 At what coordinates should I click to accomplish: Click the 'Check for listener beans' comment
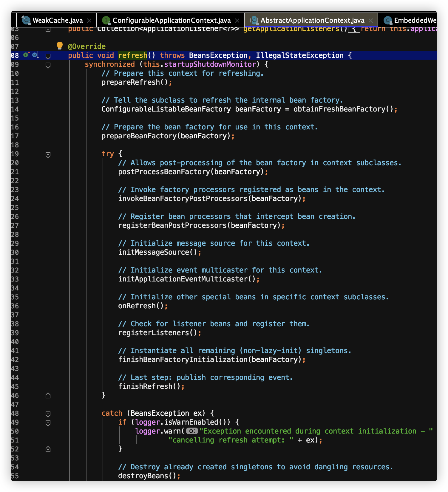click(214, 324)
